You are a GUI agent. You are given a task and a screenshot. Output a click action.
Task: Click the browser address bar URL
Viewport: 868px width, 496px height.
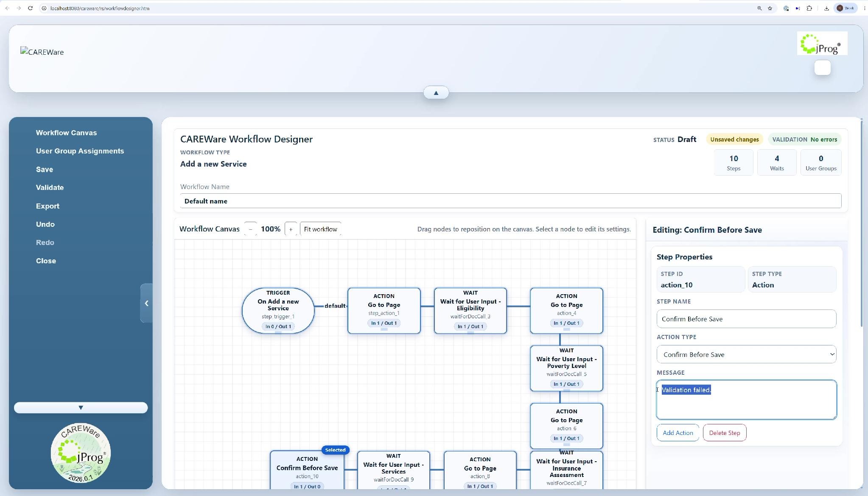[100, 8]
